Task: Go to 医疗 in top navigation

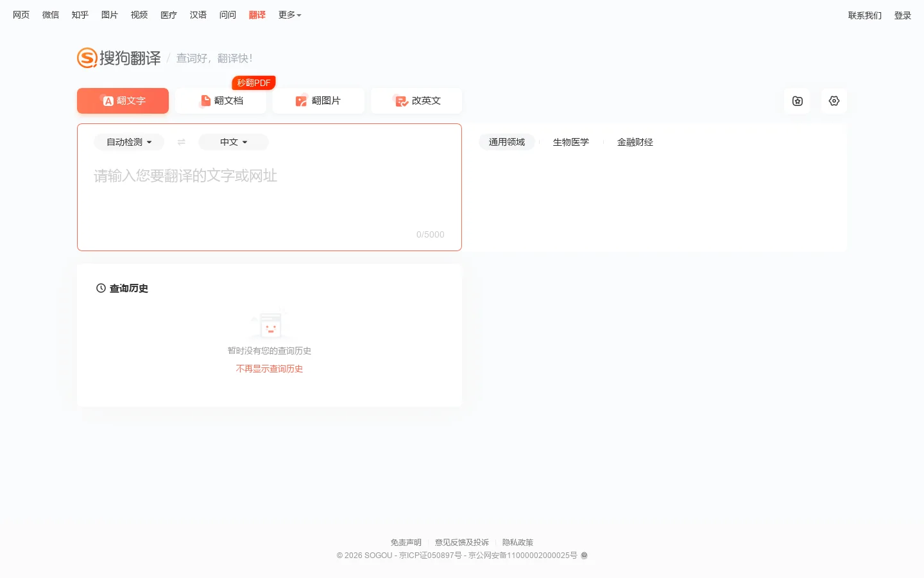Action: click(169, 15)
